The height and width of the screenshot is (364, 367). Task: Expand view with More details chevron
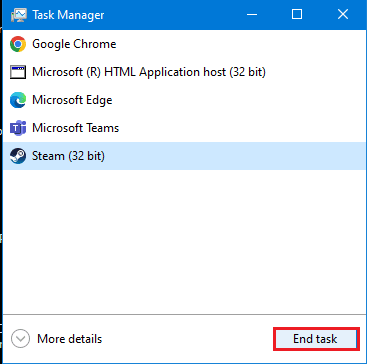(20, 339)
